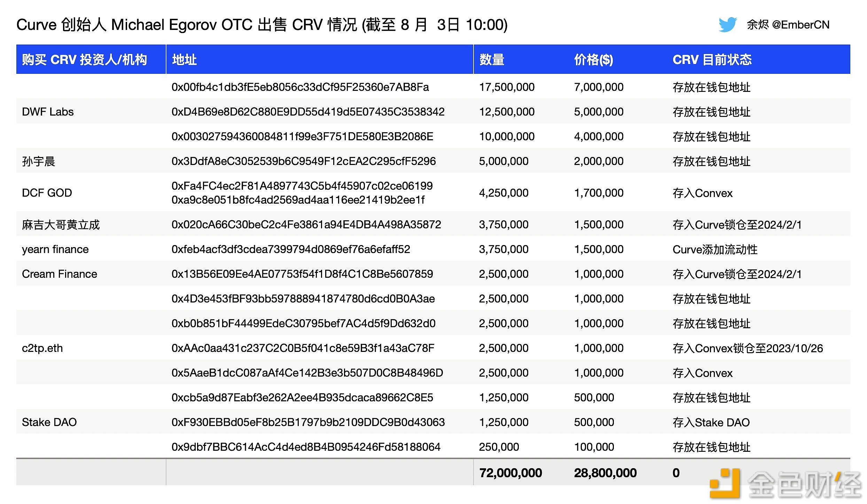This screenshot has width=867, height=504.
Task: Select address 0xD4B69e8D62C880E9DD55d419d5E07435C3538342
Action: (x=308, y=112)
